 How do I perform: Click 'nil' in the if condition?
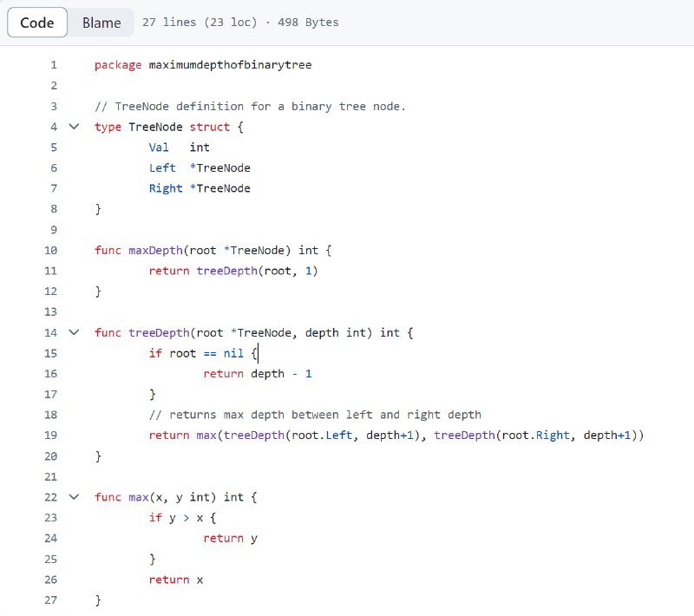tap(233, 353)
